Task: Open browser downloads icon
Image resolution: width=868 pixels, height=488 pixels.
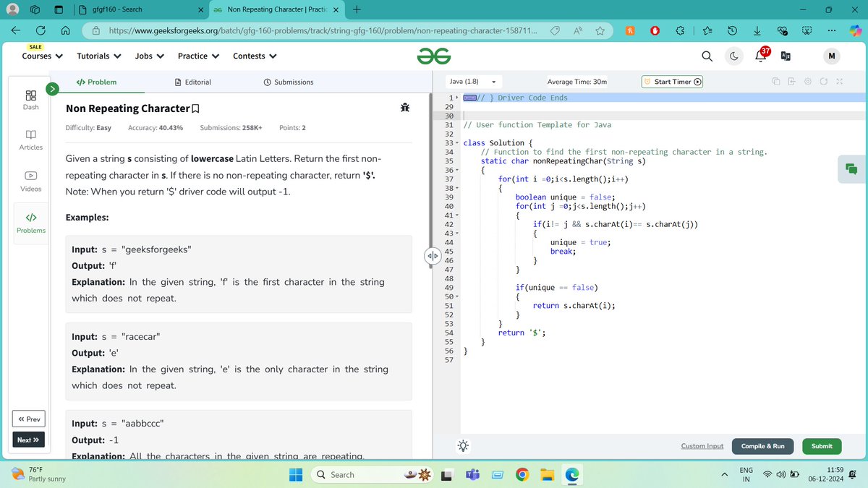Action: 756,30
